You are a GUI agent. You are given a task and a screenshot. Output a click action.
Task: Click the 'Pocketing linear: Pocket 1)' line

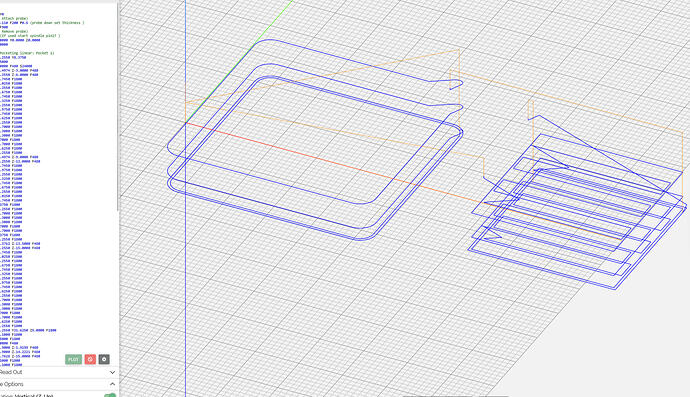27,53
